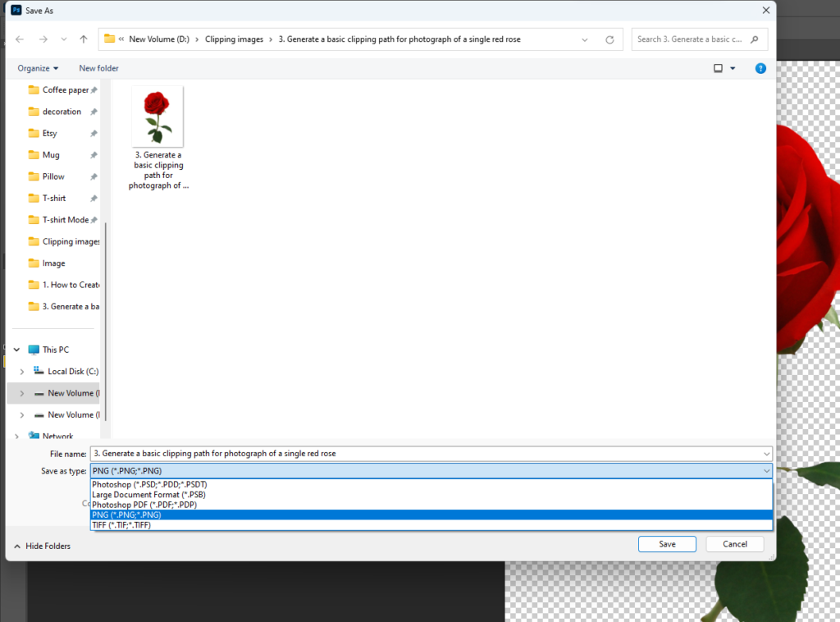Open '3. Generate a ba' sidebar folder
This screenshot has width=840, height=622.
tap(64, 306)
